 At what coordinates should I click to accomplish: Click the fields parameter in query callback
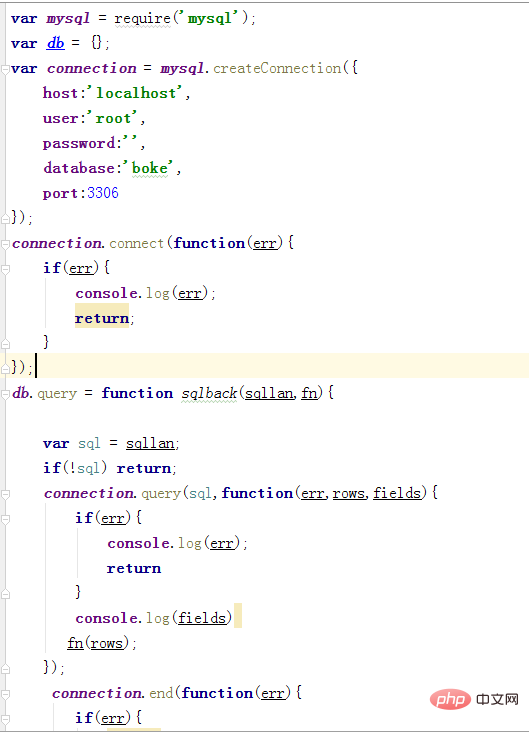(x=397, y=493)
